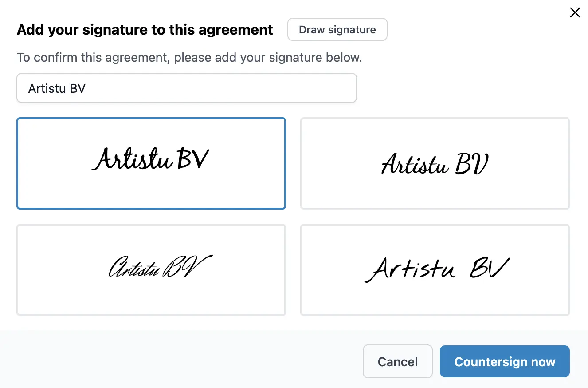
Task: Pick the slanted calligraphy signature in the bottom-left card
Action: (151, 270)
